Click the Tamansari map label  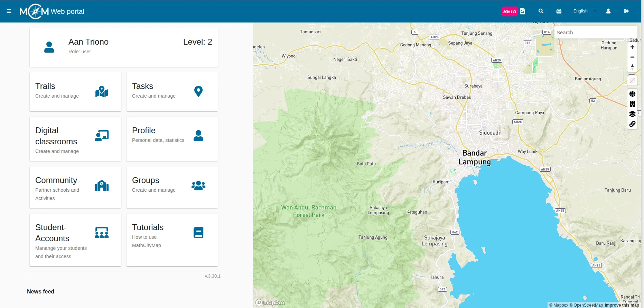(310, 32)
